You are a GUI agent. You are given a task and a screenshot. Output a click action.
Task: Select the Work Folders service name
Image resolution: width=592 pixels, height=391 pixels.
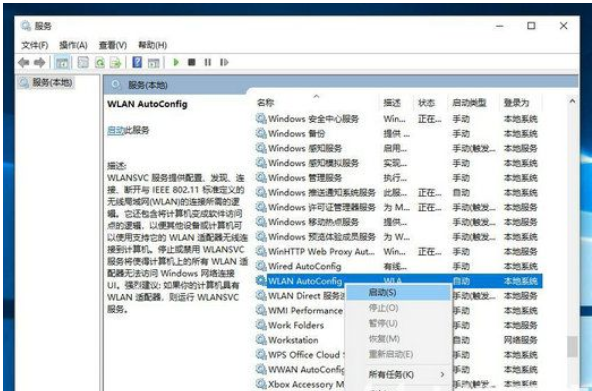pos(296,325)
